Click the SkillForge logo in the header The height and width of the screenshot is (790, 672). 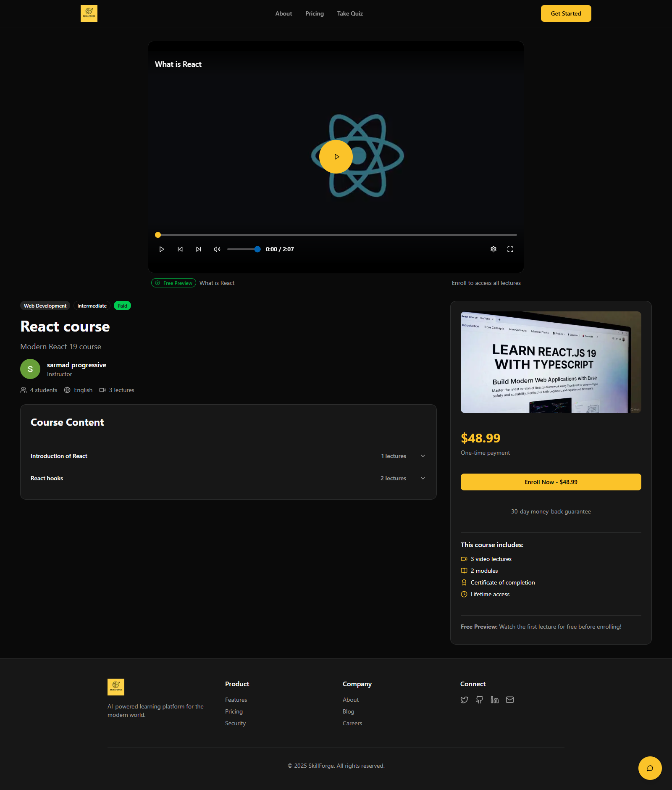coord(89,13)
